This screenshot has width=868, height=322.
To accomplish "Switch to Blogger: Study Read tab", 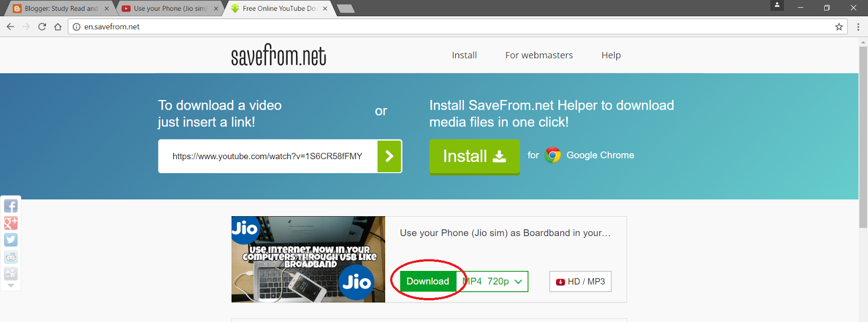I will coord(60,8).
